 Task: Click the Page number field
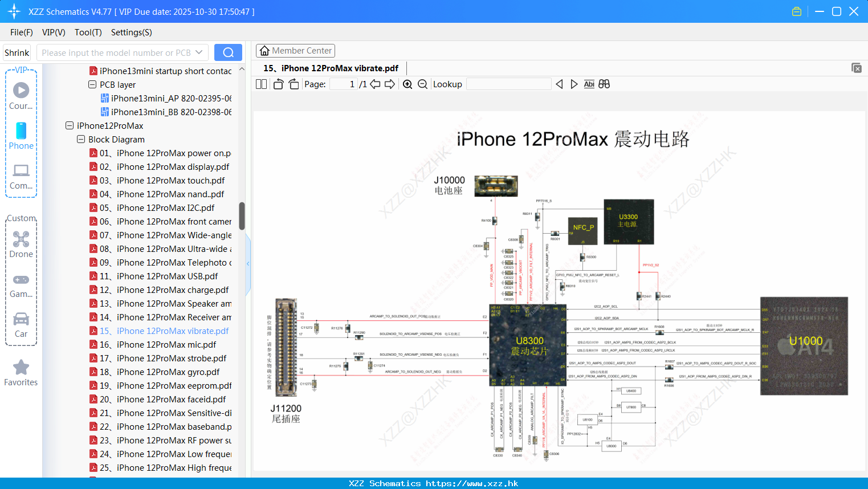(x=344, y=84)
